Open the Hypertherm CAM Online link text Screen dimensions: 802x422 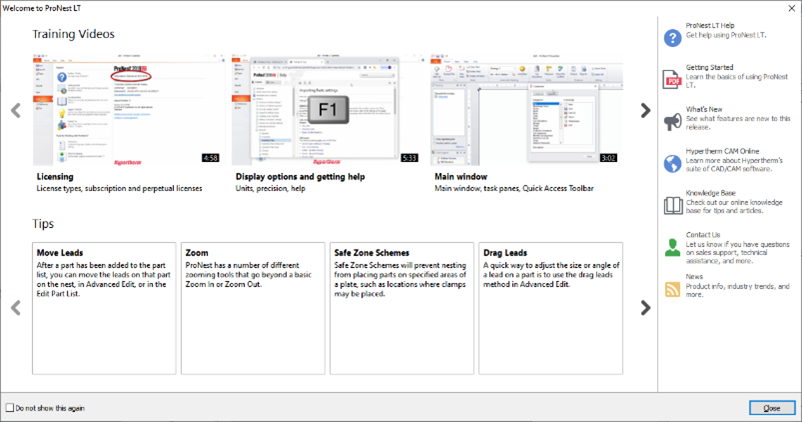722,151
